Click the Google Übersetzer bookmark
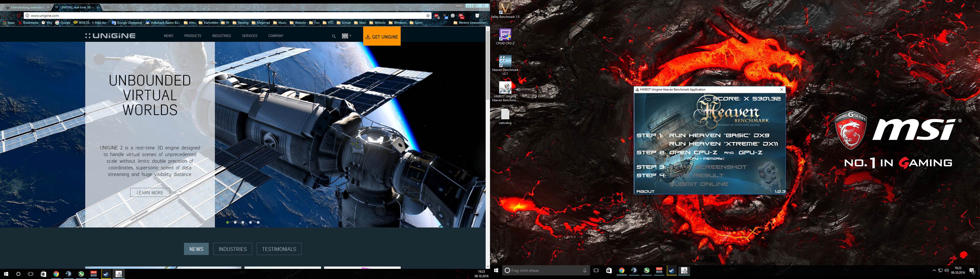 coord(127,23)
